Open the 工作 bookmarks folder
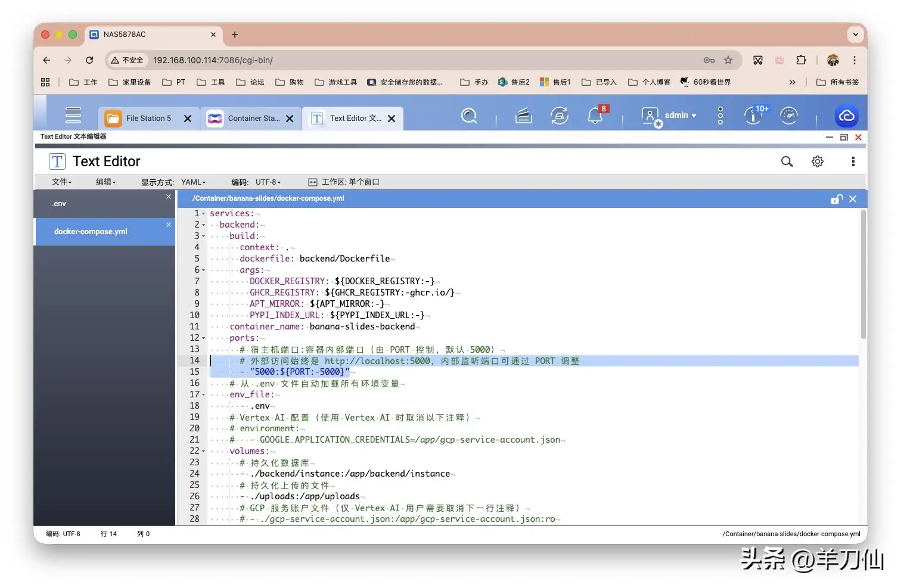This screenshot has width=901, height=588. tap(83, 82)
